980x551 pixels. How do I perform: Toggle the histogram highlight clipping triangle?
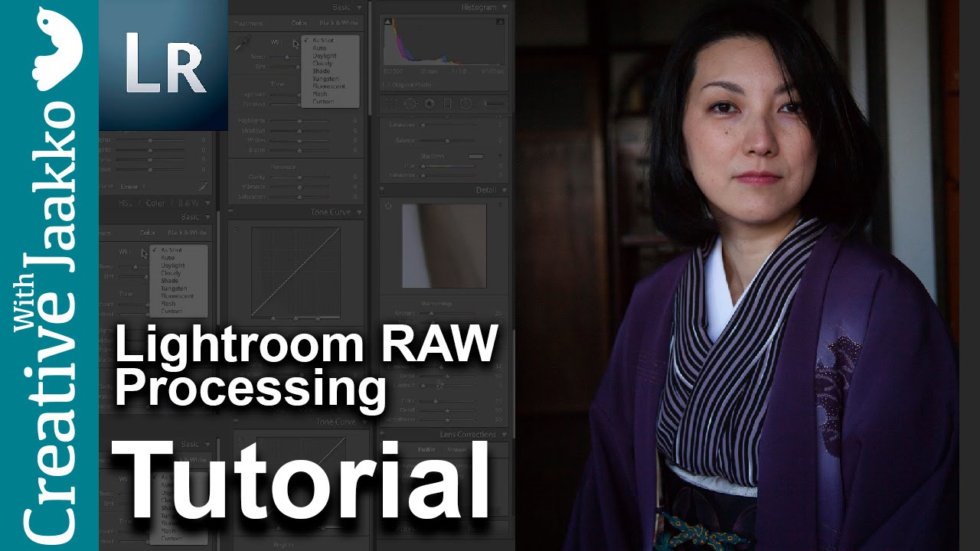500,21
